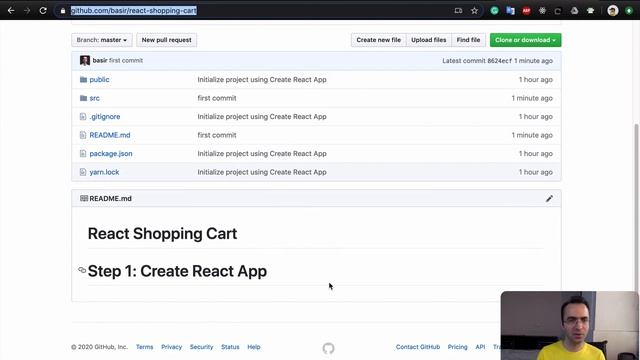The width and height of the screenshot is (640, 360).
Task: Click the Status footer link
Action: coord(230,347)
